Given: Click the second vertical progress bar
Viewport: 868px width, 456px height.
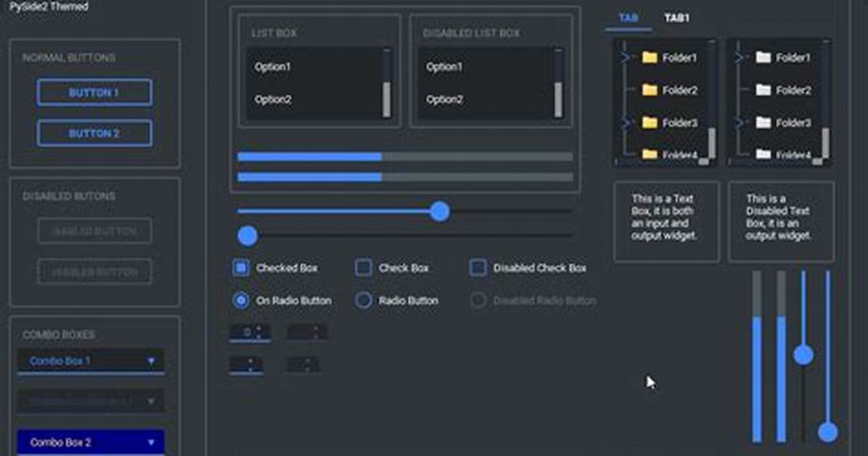Looking at the screenshot, I should (781, 357).
